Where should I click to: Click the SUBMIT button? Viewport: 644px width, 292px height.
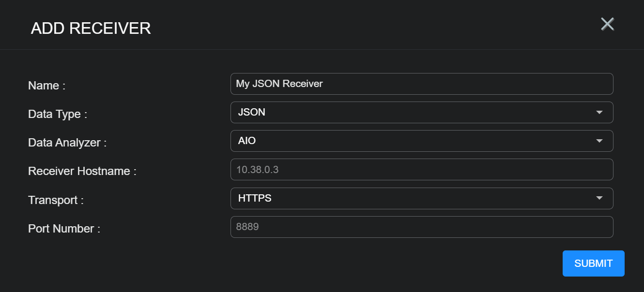pyautogui.click(x=593, y=263)
